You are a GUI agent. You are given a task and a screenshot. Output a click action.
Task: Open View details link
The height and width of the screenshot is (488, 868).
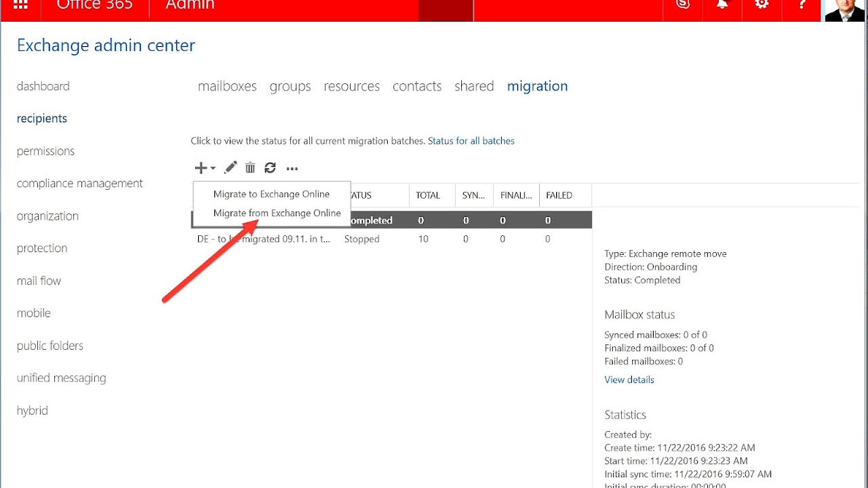click(629, 380)
